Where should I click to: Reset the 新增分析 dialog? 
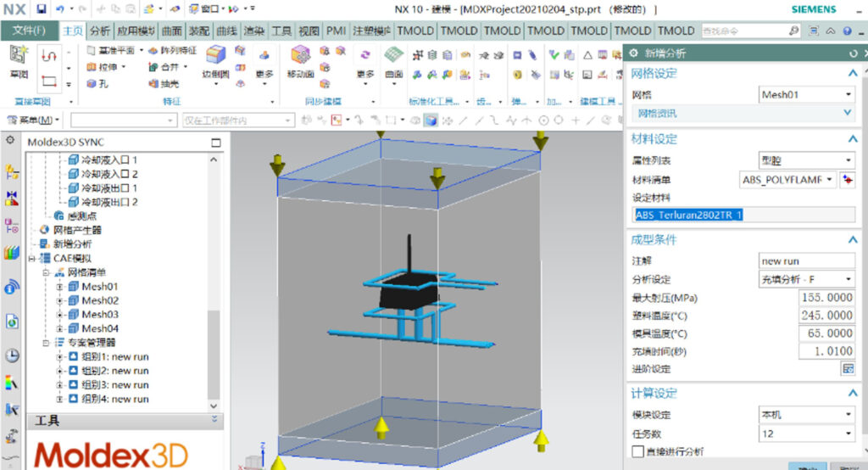(x=853, y=53)
